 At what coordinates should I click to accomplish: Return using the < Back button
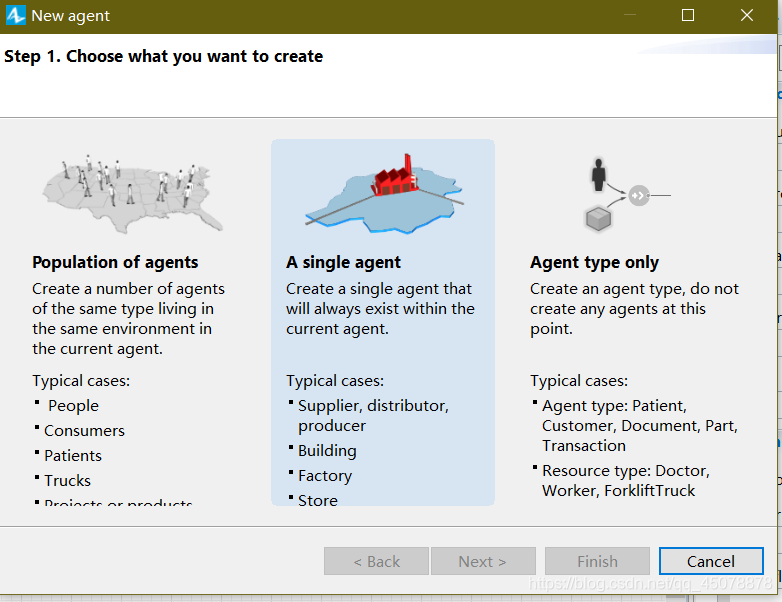[376, 561]
